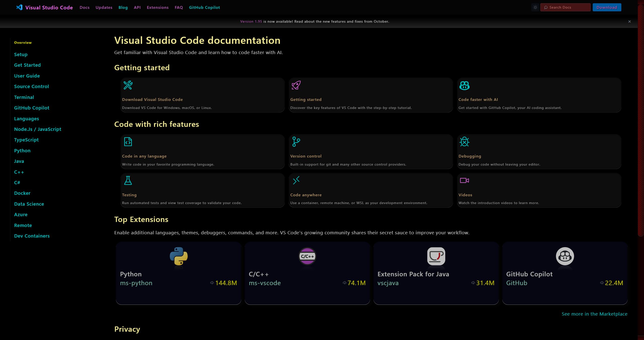Dismiss the version 1.95 announcement banner
644x340 pixels.
coord(629,22)
